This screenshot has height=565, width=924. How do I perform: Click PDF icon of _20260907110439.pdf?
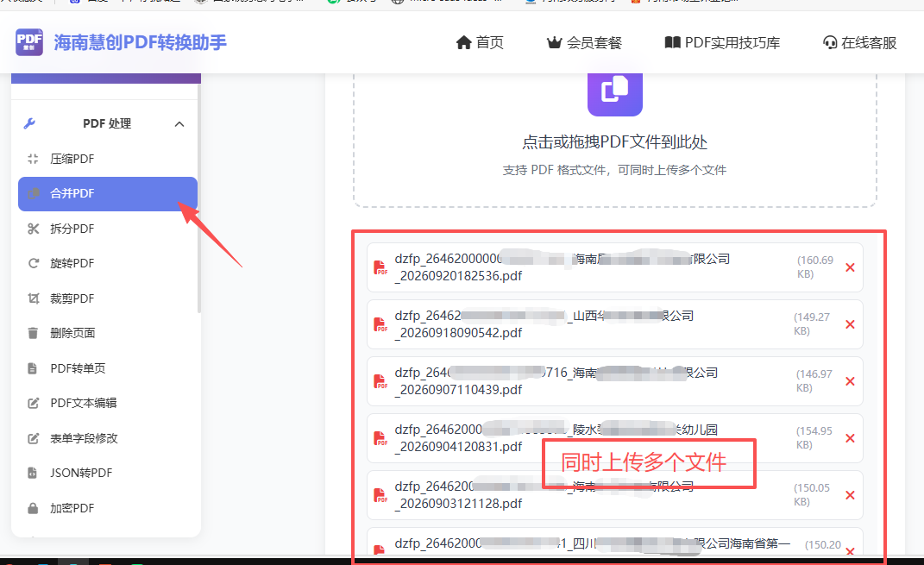(x=380, y=381)
